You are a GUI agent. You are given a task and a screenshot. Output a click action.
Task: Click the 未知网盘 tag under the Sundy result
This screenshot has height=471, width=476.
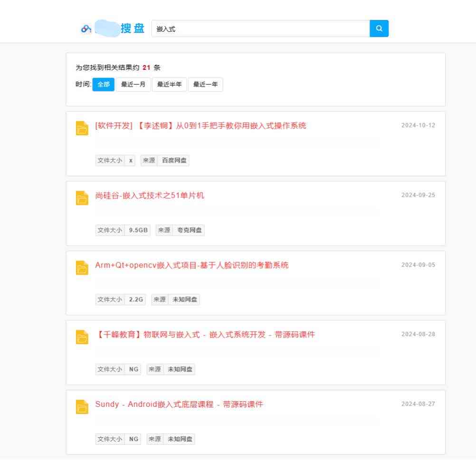coord(181,439)
